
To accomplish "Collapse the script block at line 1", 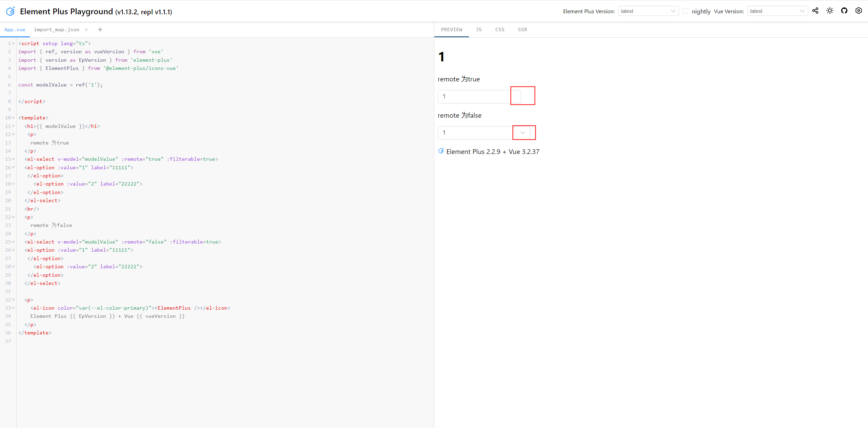I will pyautogui.click(x=13, y=43).
